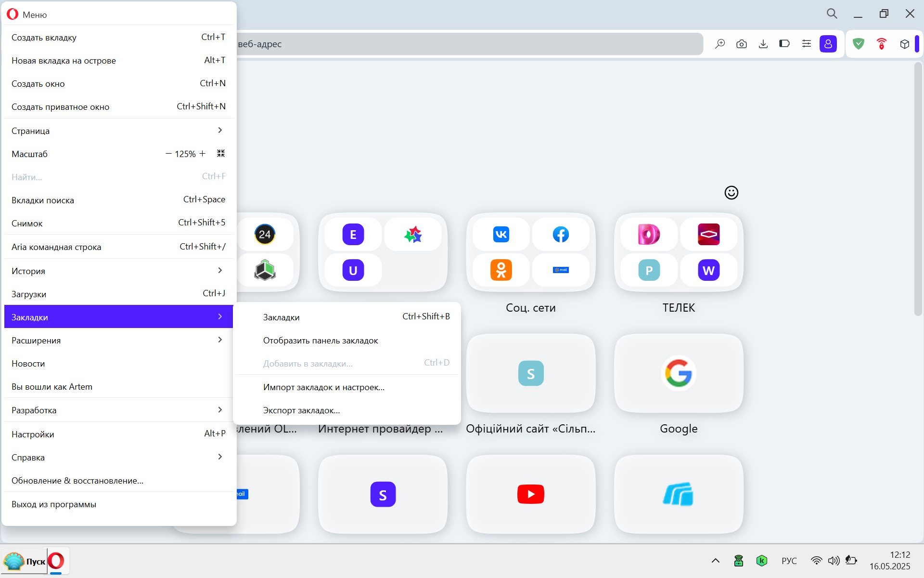The height and width of the screenshot is (578, 924).
Task: Select Создать приватное окно menu item
Action: pos(118,106)
